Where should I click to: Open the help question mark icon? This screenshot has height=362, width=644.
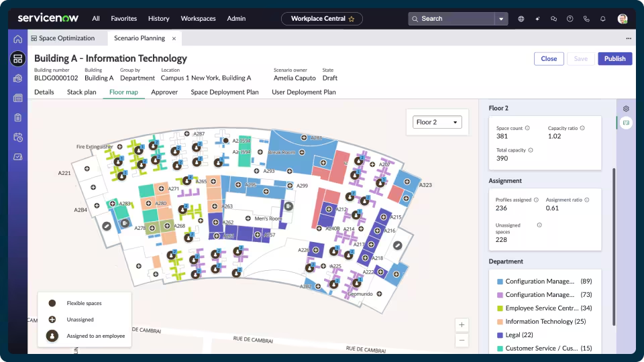pyautogui.click(x=570, y=19)
